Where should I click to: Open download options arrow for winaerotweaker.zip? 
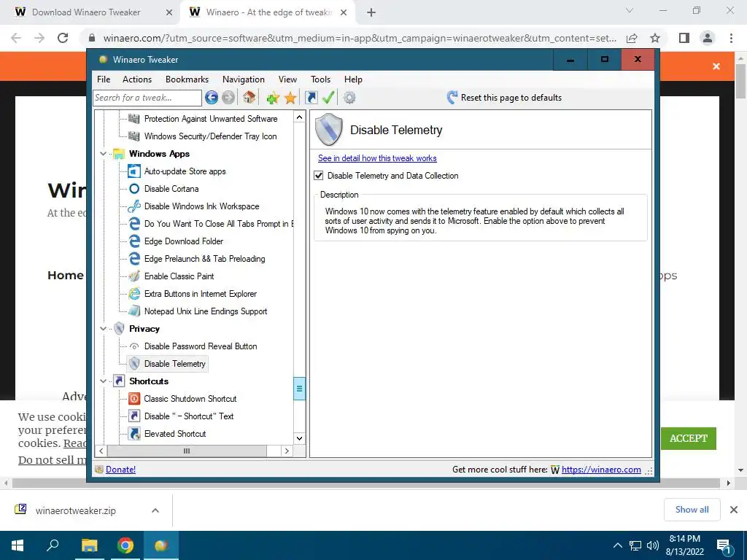155,510
